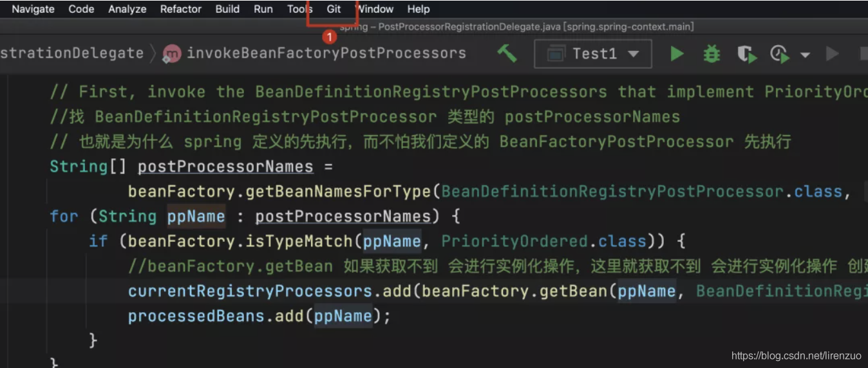Open the Run menu

tap(263, 9)
